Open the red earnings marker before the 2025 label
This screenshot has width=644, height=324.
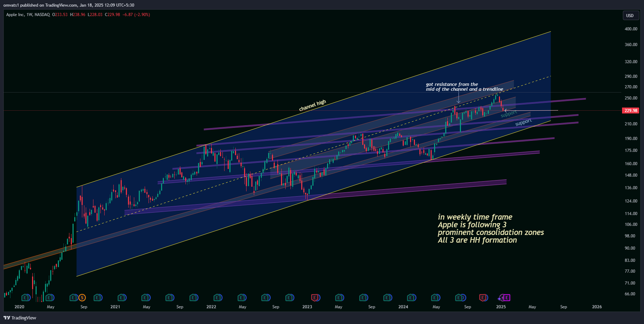483,298
